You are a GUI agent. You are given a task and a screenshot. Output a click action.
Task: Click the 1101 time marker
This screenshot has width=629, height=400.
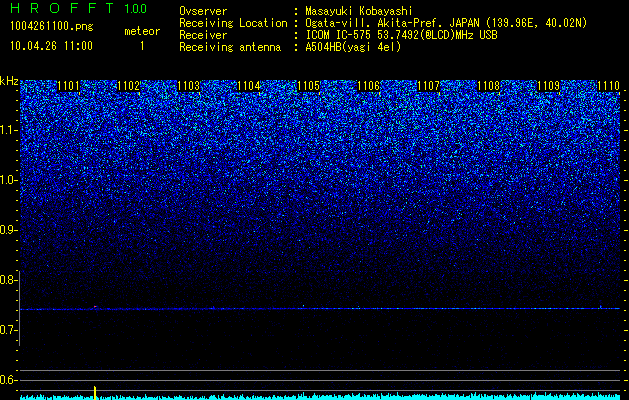tap(69, 86)
